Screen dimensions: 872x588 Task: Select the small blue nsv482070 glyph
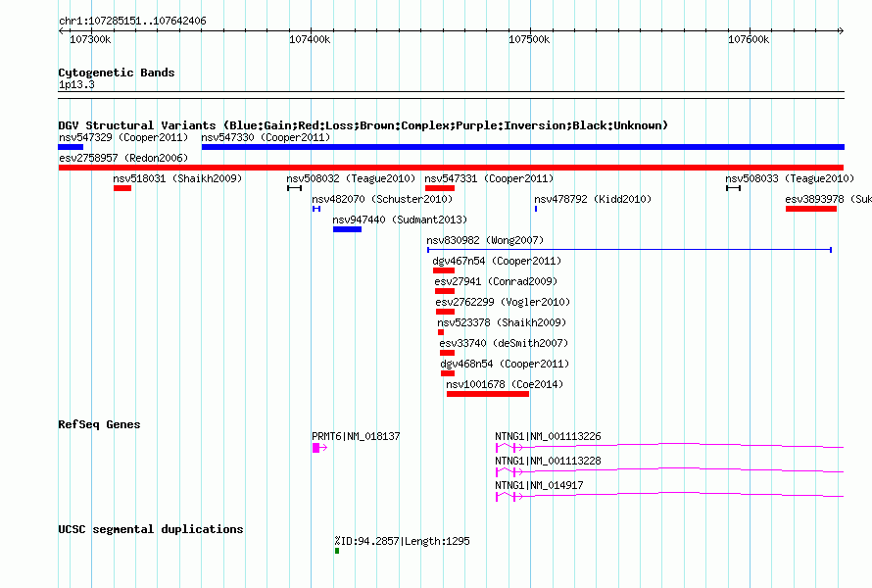coord(316,209)
